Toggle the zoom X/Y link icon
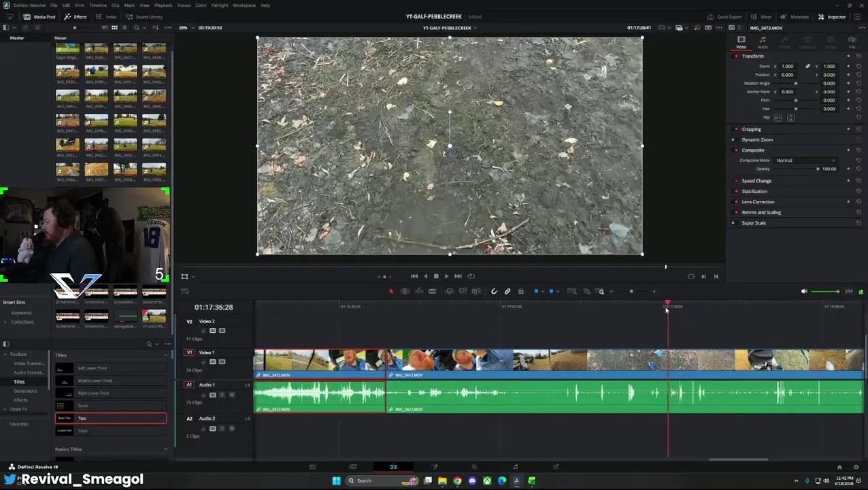Image resolution: width=868 pixels, height=490 pixels. click(x=807, y=66)
